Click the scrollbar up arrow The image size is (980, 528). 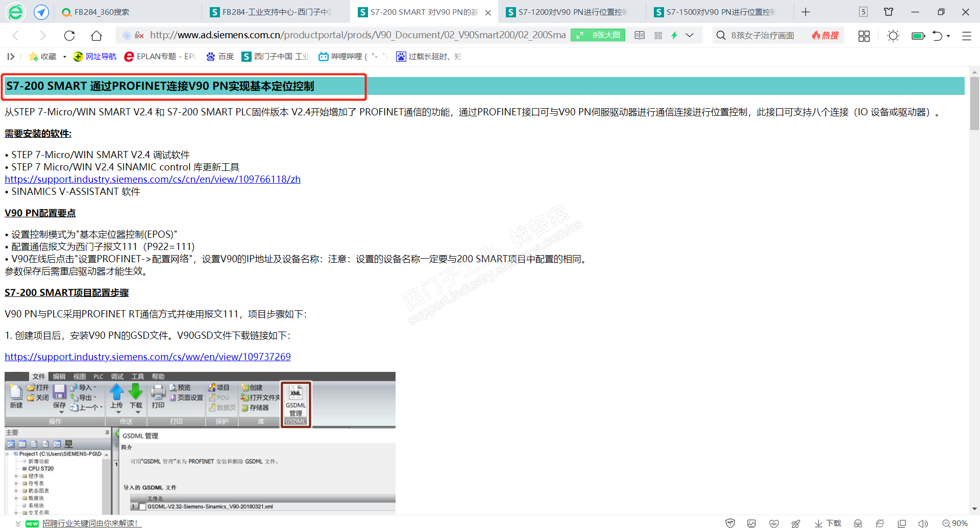pos(974,72)
